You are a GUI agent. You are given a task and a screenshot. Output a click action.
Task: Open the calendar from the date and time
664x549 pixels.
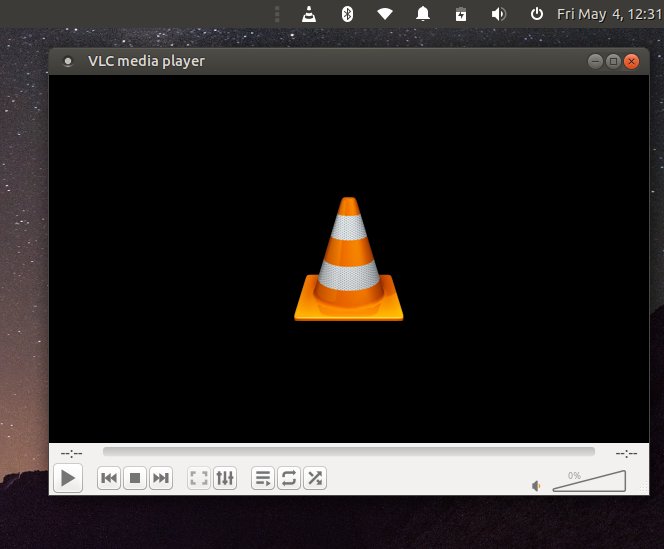[610, 14]
